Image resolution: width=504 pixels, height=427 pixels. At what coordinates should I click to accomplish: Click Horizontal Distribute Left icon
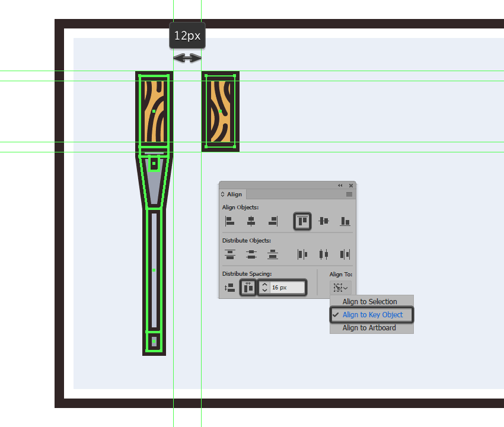(x=302, y=254)
